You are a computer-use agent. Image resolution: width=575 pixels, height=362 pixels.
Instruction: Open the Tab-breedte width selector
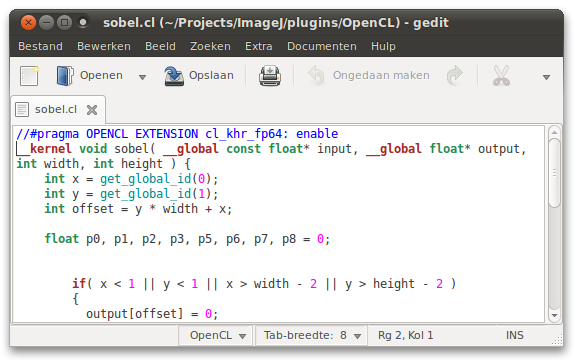click(311, 335)
